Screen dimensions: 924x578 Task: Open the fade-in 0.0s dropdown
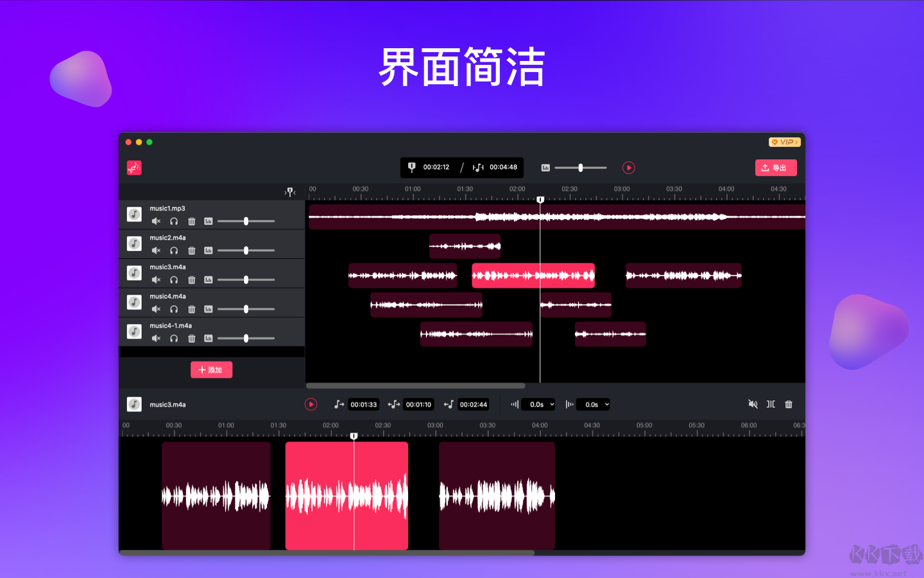[538, 404]
